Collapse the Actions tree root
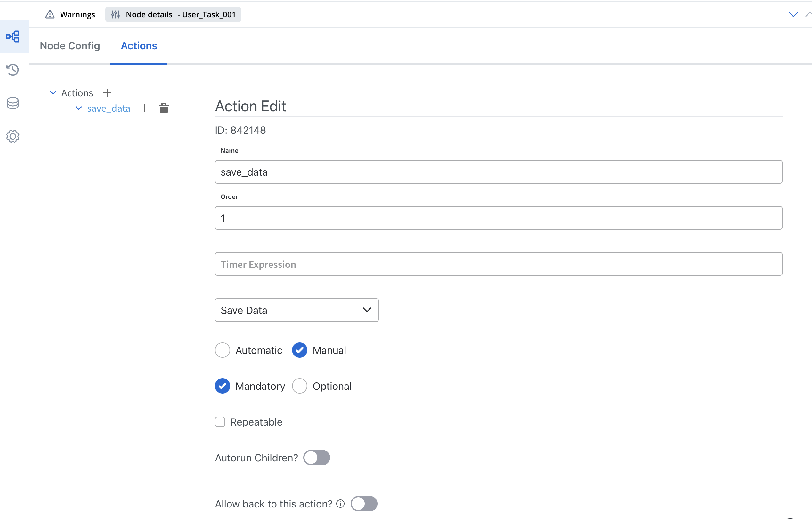This screenshot has width=812, height=519. tap(53, 93)
